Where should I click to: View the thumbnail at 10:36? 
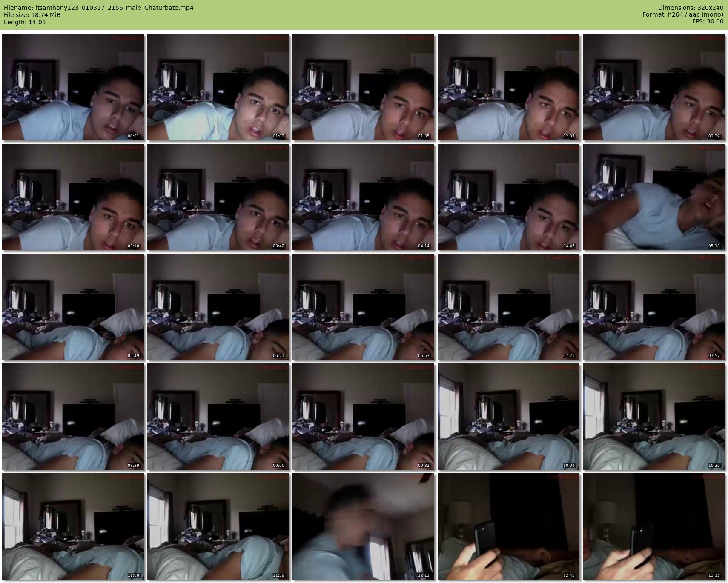654,417
